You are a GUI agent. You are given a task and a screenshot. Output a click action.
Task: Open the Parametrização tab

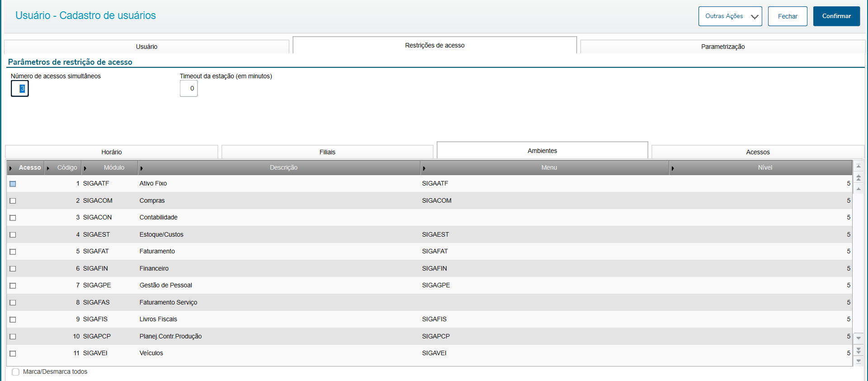[x=723, y=47]
